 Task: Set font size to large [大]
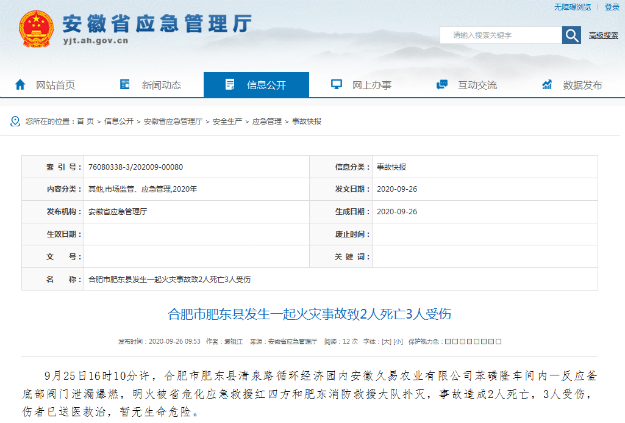coord(387,342)
